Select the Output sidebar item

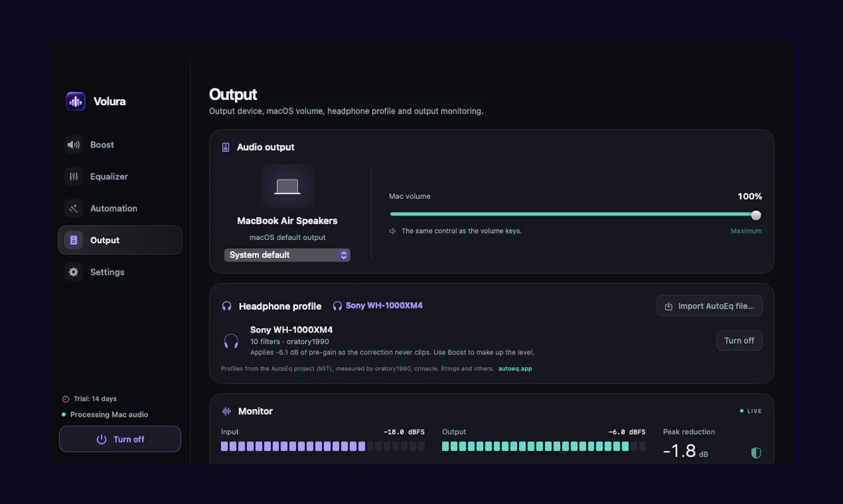[120, 240]
